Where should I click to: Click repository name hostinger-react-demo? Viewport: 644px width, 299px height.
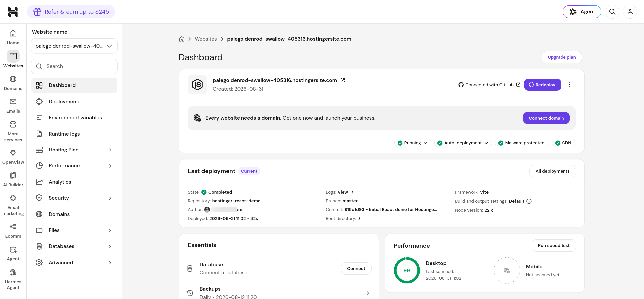pos(236,201)
